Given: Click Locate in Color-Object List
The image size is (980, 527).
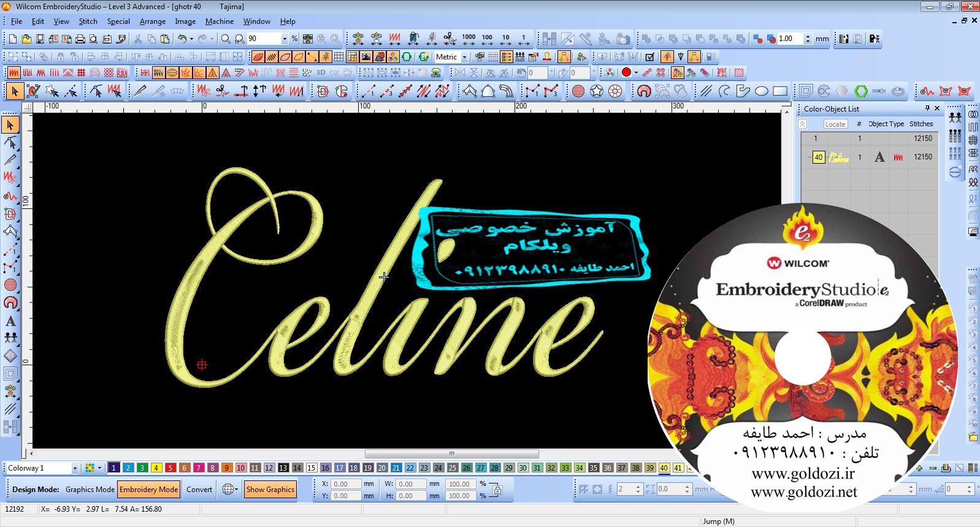Looking at the screenshot, I should coord(835,124).
